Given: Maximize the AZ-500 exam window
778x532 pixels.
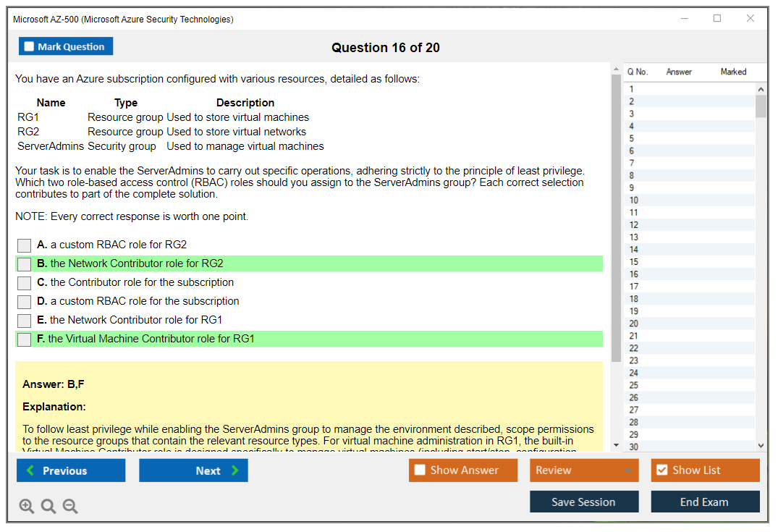Looking at the screenshot, I should [x=717, y=19].
